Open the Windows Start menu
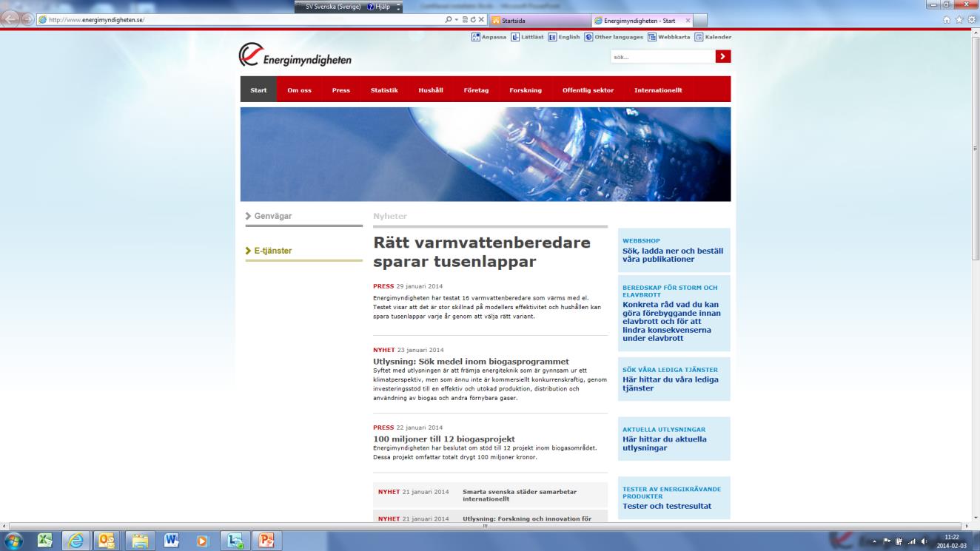 point(14,541)
